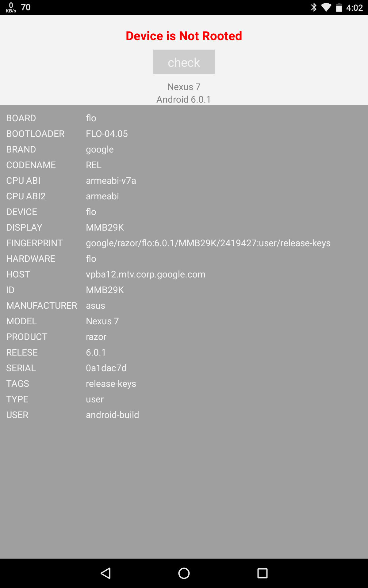This screenshot has width=368, height=588.
Task: Tap the SERIAL value 0a1dac7d
Action: [106, 368]
